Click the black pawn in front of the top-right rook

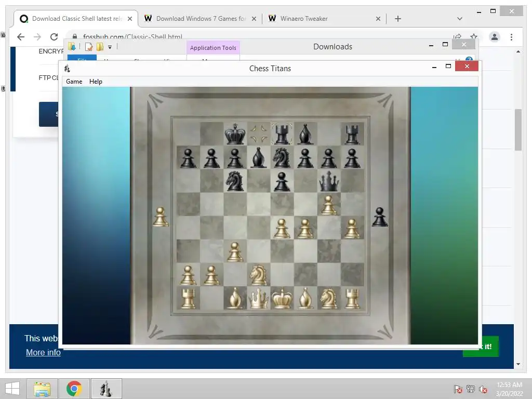point(352,158)
